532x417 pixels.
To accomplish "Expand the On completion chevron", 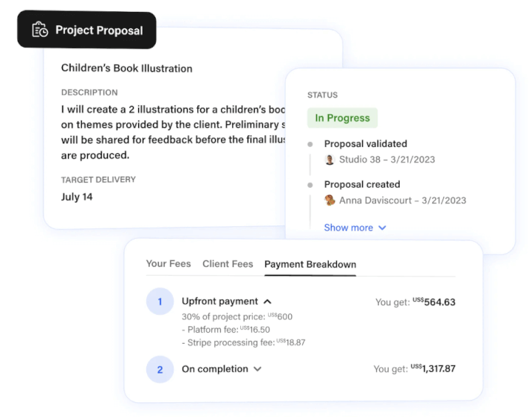I will pos(258,369).
